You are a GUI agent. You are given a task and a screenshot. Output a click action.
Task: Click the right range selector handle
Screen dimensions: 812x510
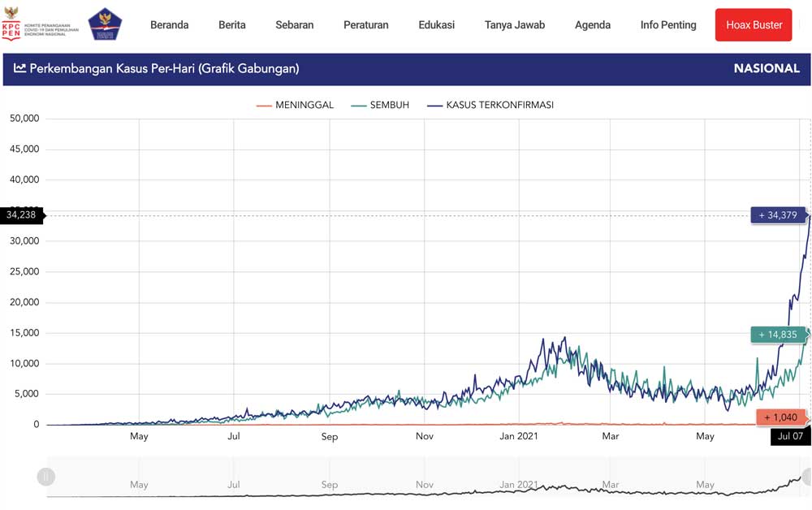[806, 477]
